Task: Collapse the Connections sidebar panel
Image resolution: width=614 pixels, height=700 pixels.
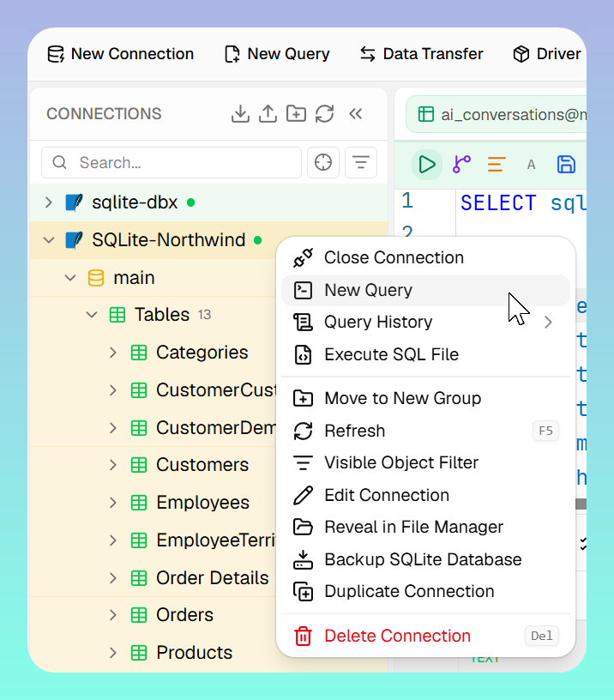Action: tap(356, 114)
